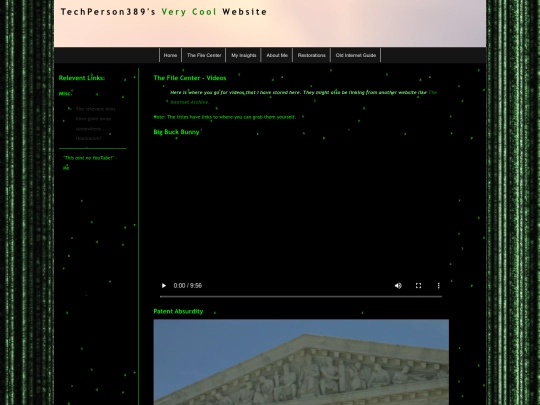Click the Patent Absurdity video thumbnail
Screen dimensions: 540x405
point(301,362)
